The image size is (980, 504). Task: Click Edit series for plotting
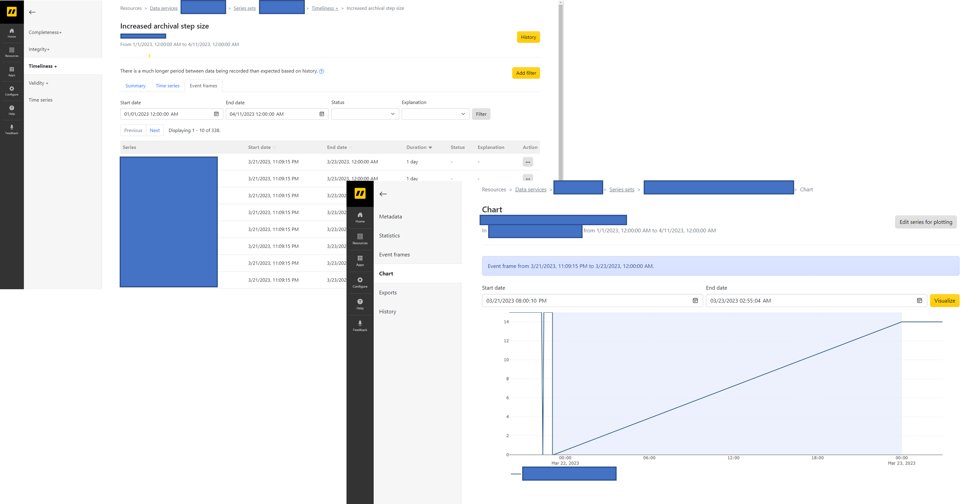pos(926,222)
